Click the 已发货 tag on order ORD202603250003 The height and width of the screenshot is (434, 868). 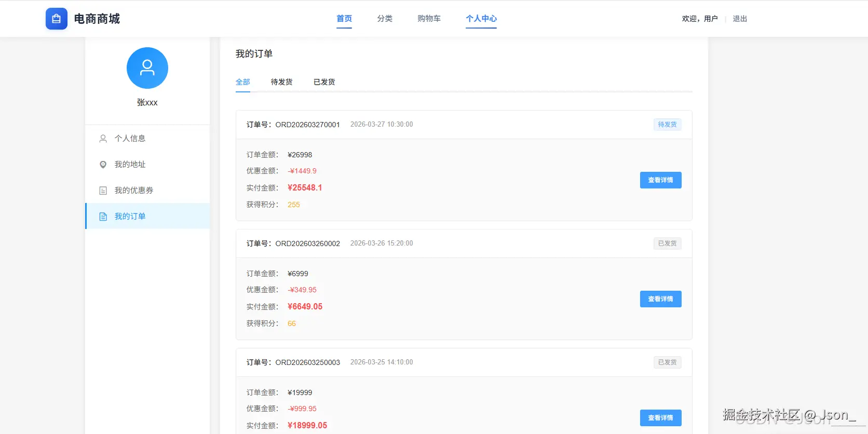667,362
